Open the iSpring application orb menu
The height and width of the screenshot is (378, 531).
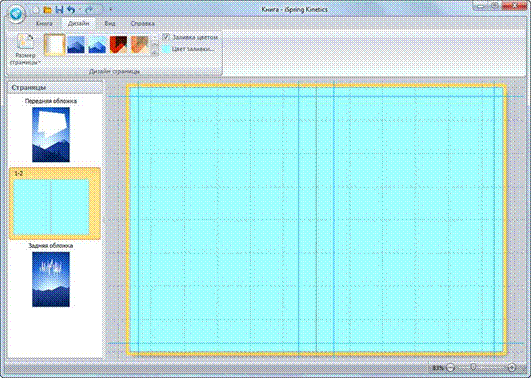(16, 14)
